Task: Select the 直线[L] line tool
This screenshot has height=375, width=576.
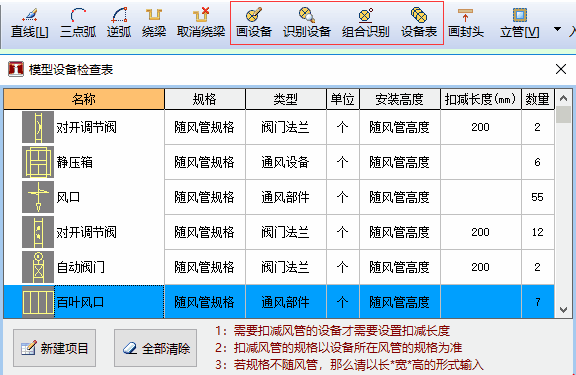Action: [29, 24]
